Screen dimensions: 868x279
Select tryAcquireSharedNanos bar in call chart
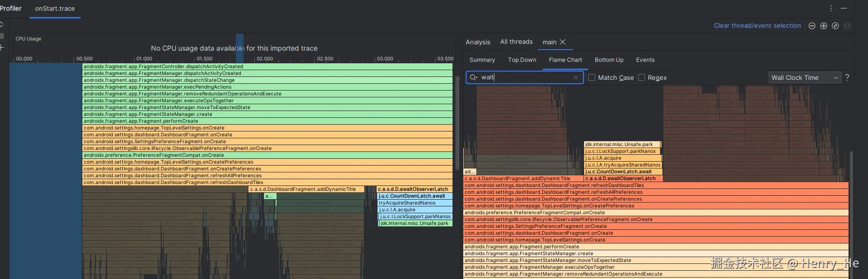coord(415,203)
